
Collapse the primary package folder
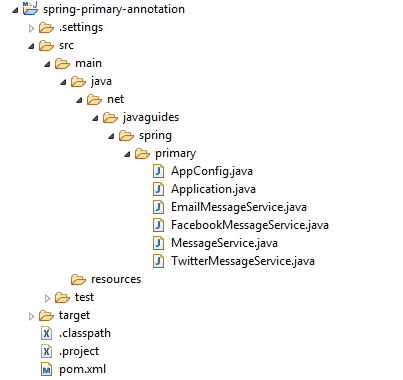pyautogui.click(x=127, y=154)
